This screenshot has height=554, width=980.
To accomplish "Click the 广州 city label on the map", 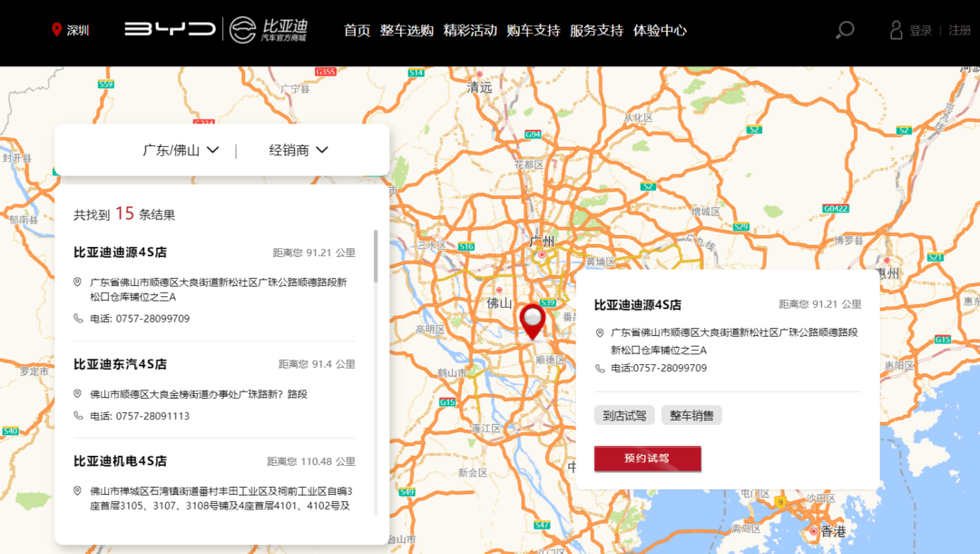I will pos(541,242).
